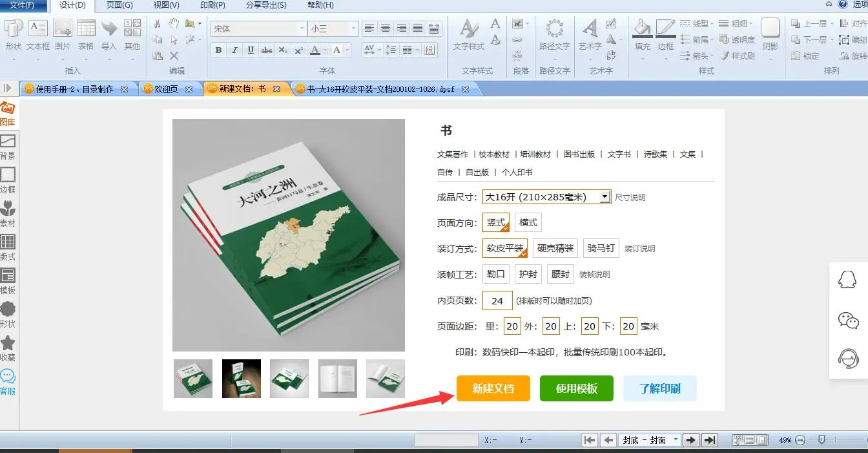Open the 封底 - 封面 page selector dropdown
Image resolution: width=868 pixels, height=453 pixels.
[x=676, y=440]
